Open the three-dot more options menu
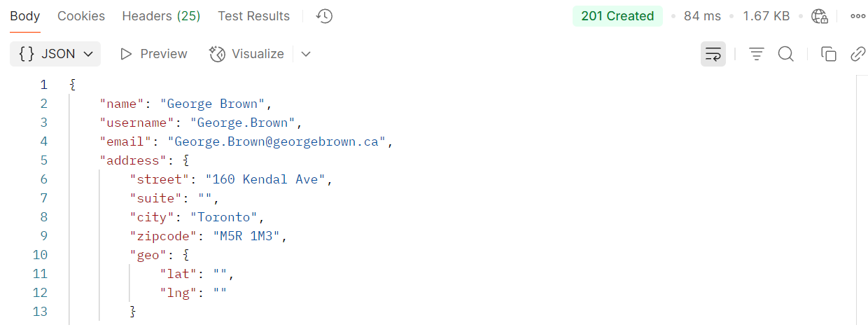868x332 pixels. coord(858,16)
